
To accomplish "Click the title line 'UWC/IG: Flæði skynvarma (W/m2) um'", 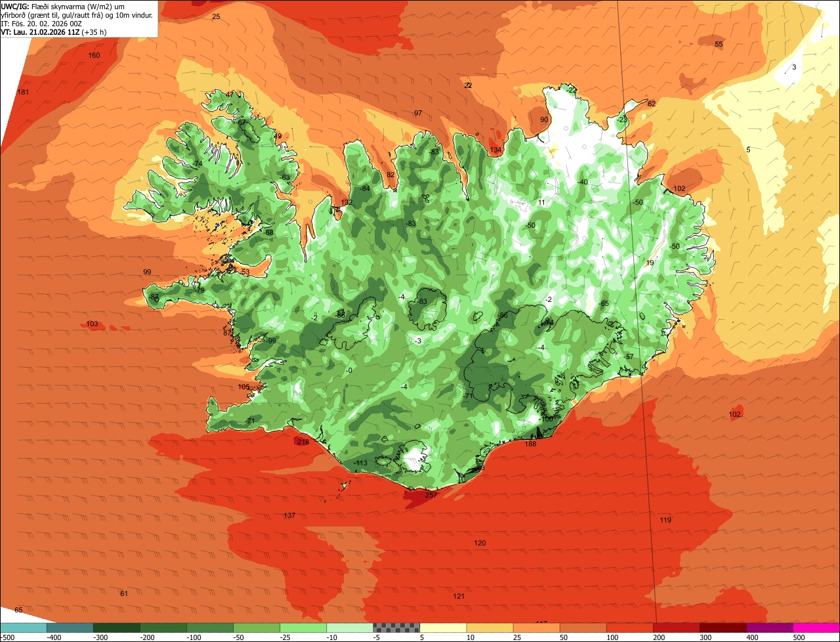I will 63,6.
